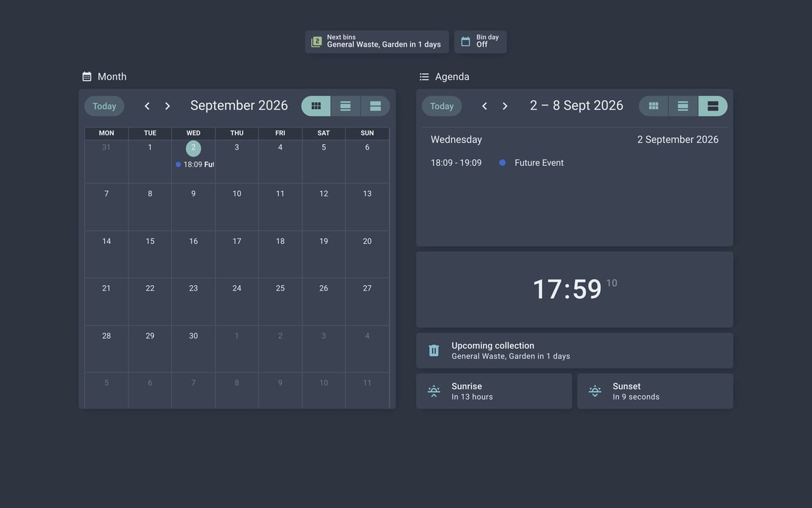Click the Bin day calendar icon
Image resolution: width=812 pixels, height=508 pixels.
point(466,42)
